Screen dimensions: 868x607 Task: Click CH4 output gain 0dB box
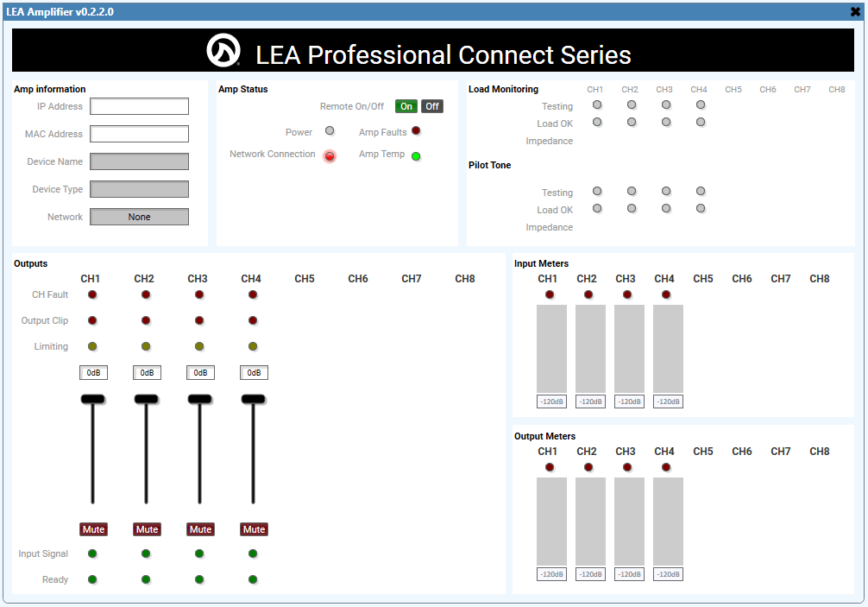(x=254, y=373)
